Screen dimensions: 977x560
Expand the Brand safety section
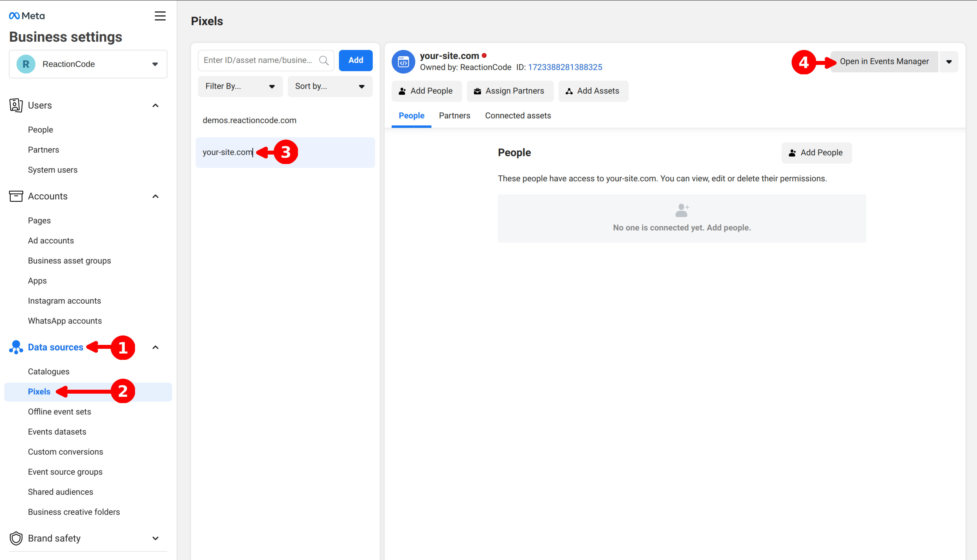click(x=155, y=538)
